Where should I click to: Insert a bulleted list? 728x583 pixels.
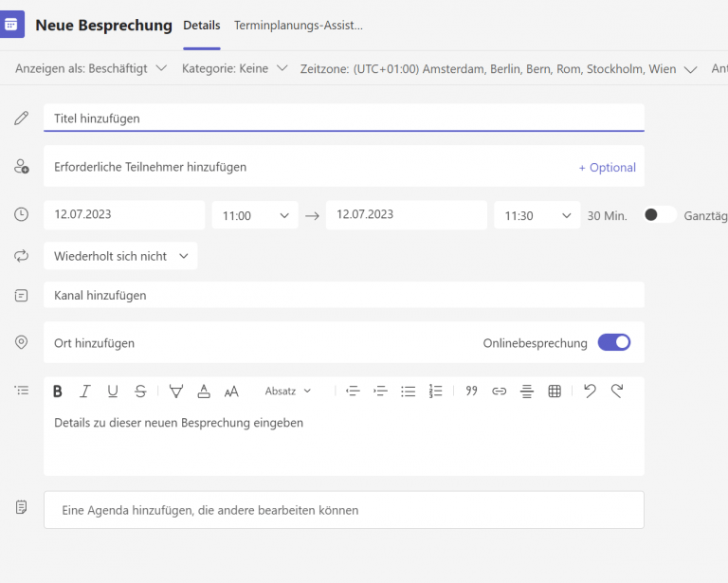coord(409,391)
